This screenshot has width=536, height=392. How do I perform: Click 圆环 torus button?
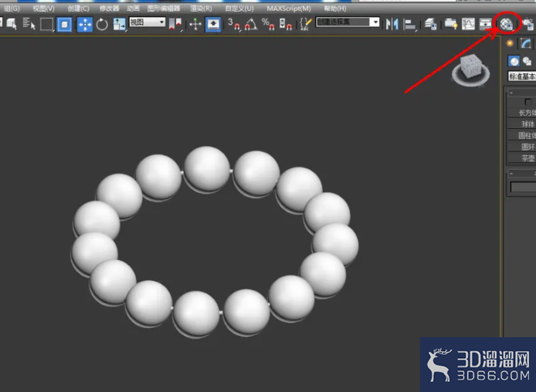pyautogui.click(x=522, y=147)
